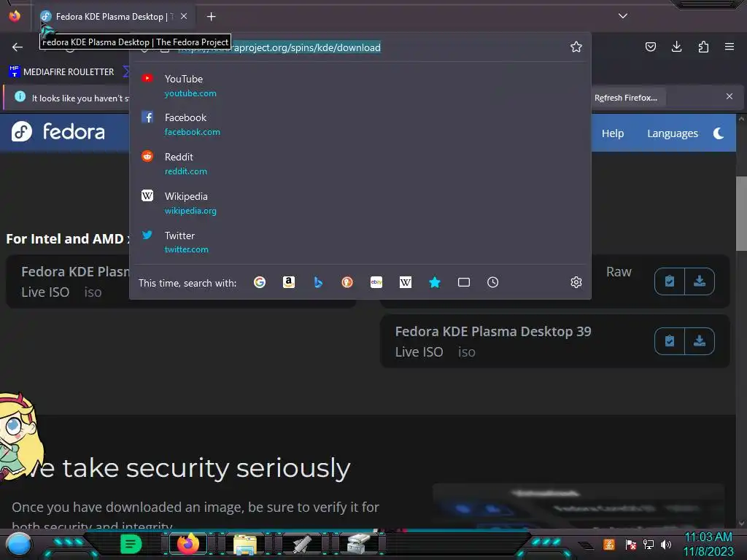
Task: Search open tabs via tab icon
Action: (x=464, y=282)
